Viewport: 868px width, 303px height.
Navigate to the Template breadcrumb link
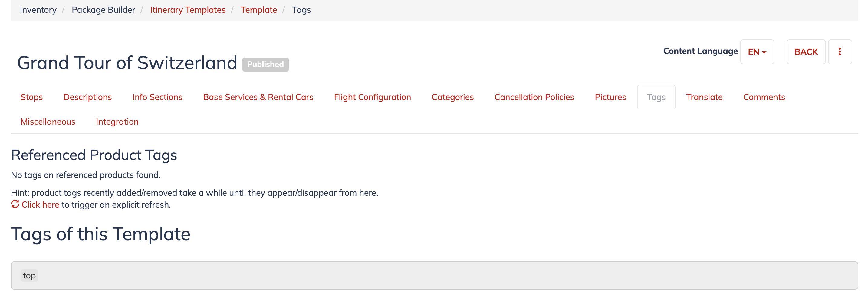point(259,10)
